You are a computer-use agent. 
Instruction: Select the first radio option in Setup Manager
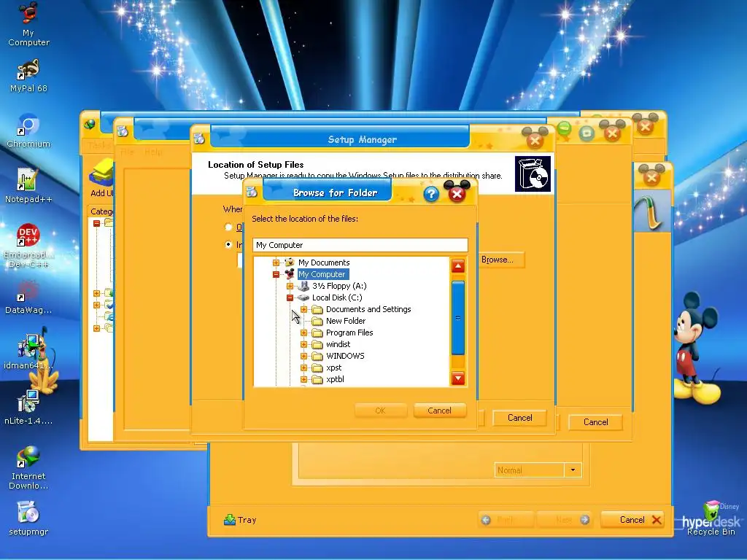coord(228,227)
